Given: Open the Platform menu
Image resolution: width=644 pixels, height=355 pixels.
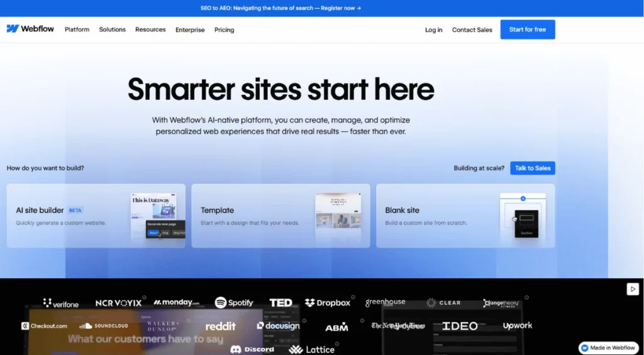Looking at the screenshot, I should [x=77, y=30].
